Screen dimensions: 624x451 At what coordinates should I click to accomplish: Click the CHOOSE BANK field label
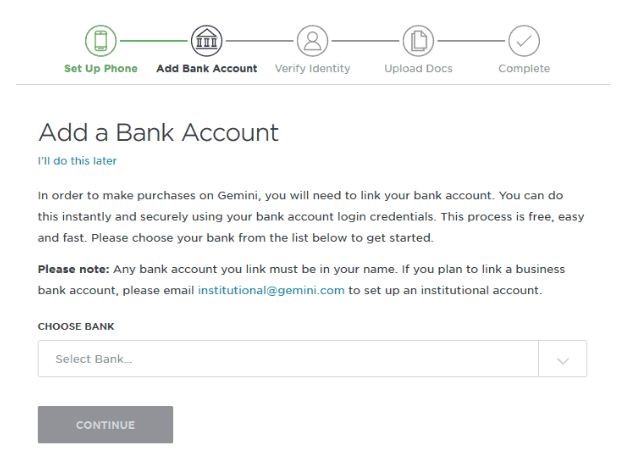[76, 326]
